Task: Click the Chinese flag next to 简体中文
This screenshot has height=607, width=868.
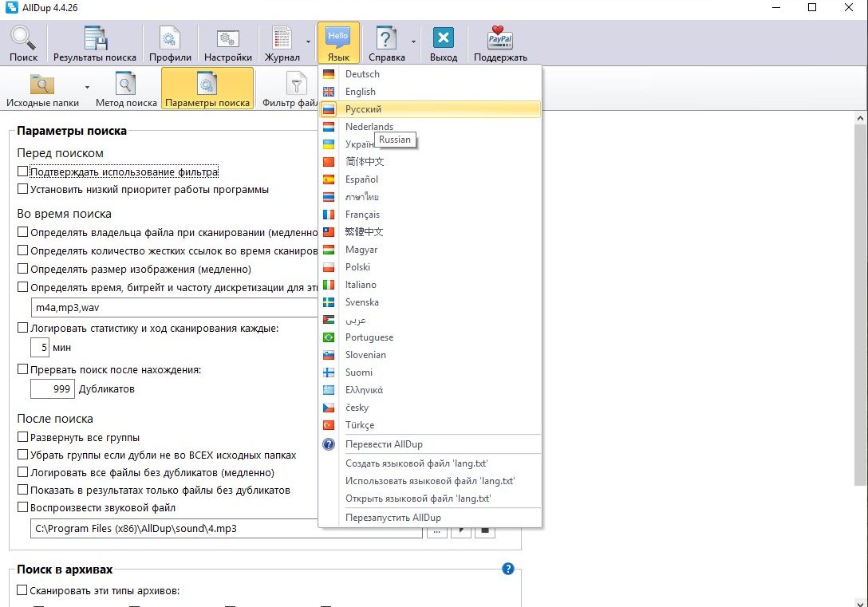Action: click(329, 162)
